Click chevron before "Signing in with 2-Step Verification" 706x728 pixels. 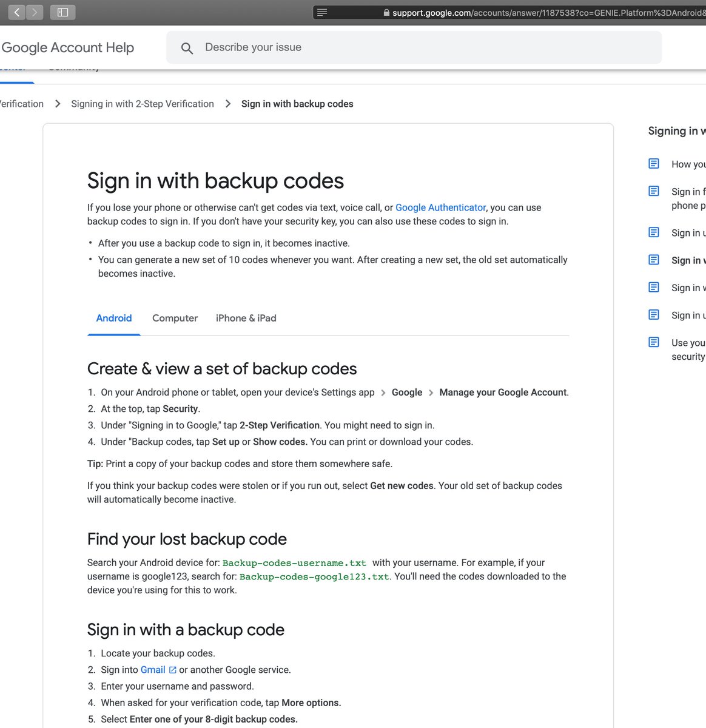(58, 104)
